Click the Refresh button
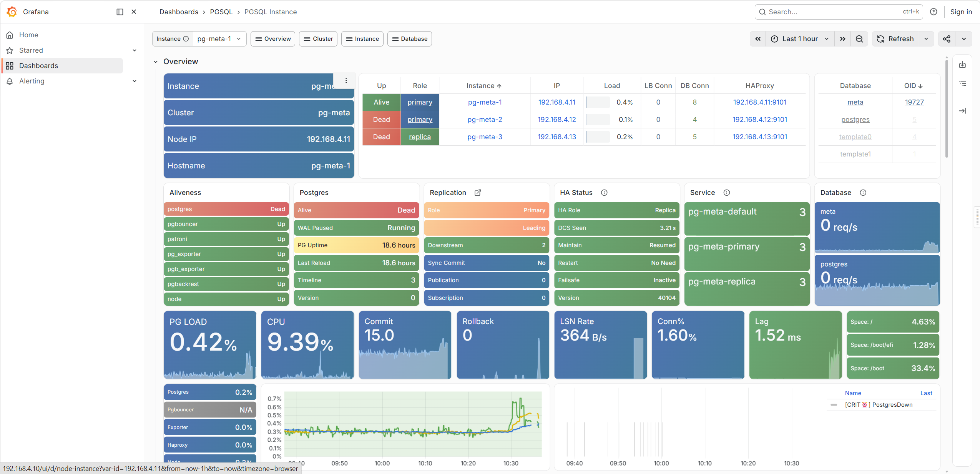 [x=895, y=39]
